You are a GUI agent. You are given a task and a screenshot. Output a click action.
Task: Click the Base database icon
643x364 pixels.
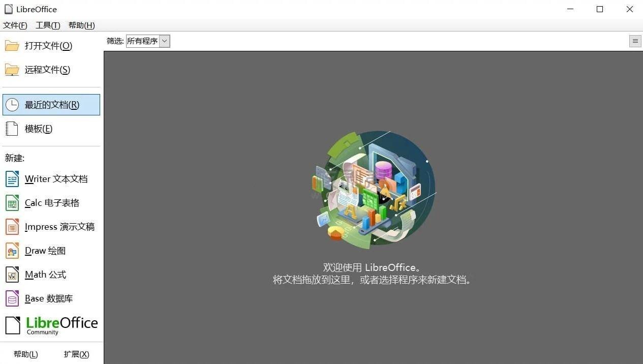click(x=12, y=298)
